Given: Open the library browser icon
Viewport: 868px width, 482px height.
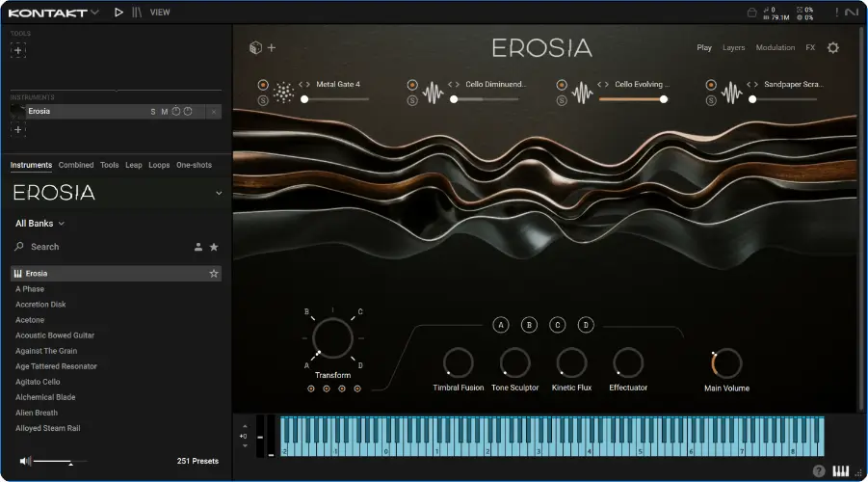Looking at the screenshot, I should coord(138,13).
